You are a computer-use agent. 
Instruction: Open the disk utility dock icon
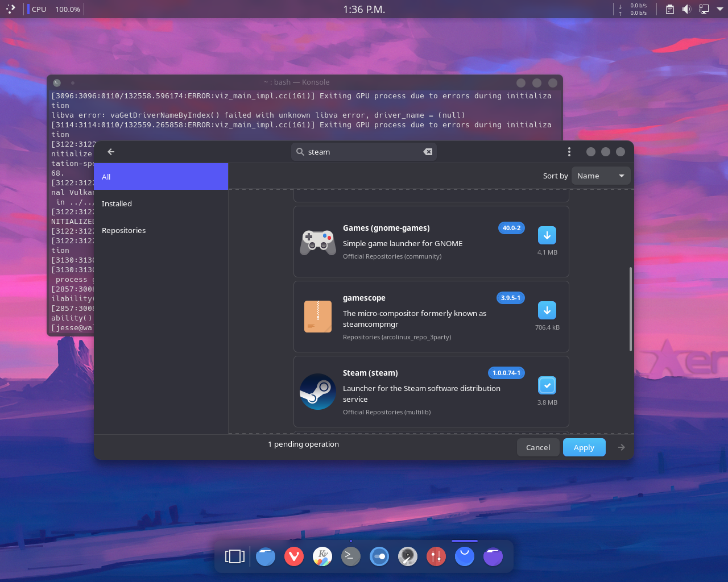click(x=408, y=556)
